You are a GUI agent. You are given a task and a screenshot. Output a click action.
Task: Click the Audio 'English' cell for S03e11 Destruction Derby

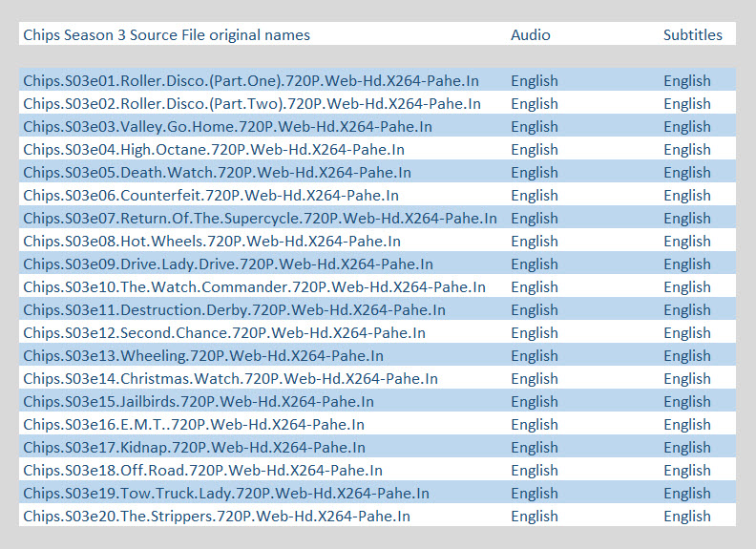tap(535, 310)
